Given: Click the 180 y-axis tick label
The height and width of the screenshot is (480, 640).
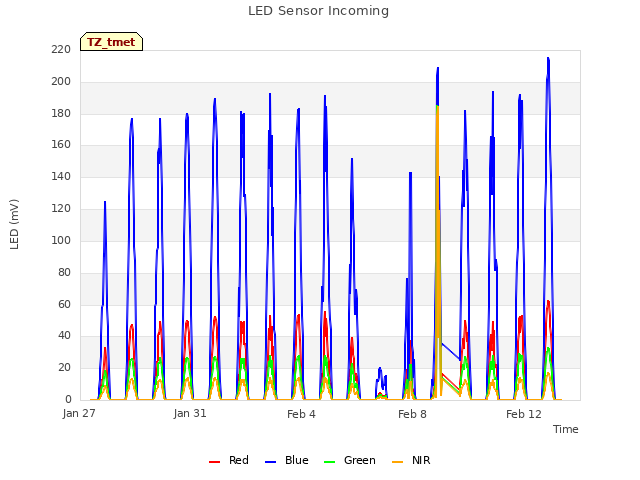Looking at the screenshot, I should [x=61, y=113].
